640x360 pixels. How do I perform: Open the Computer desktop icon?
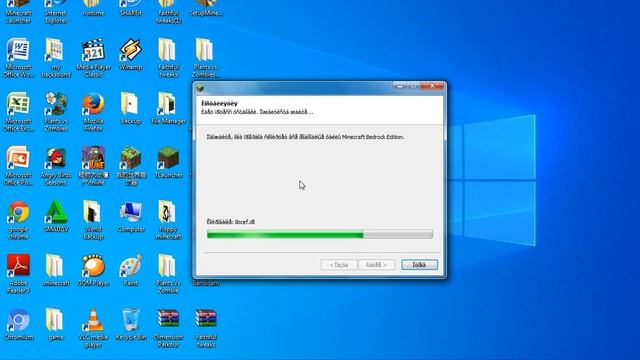pos(131,216)
